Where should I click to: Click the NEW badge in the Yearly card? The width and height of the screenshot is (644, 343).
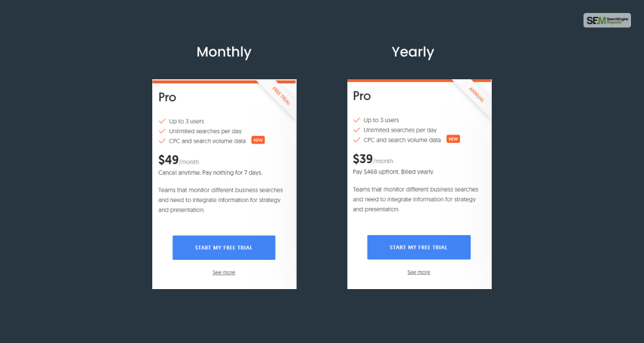tap(453, 139)
